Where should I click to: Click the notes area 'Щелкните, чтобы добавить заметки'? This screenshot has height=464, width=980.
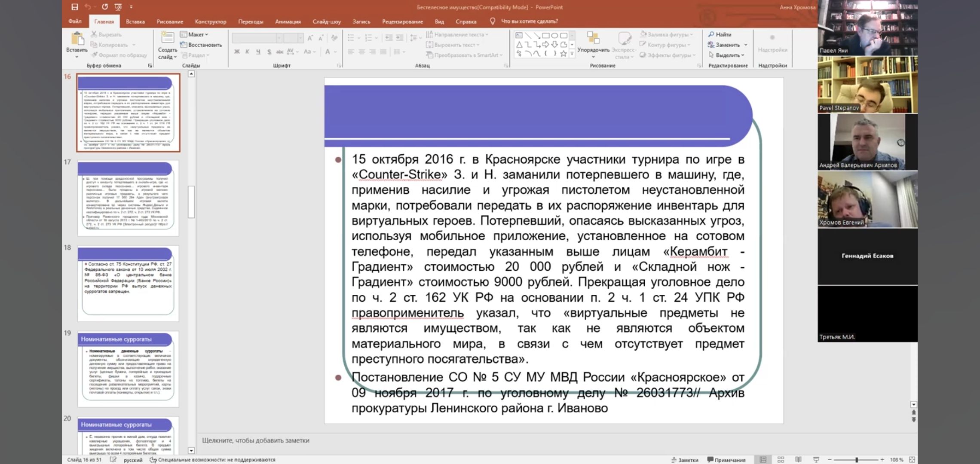256,440
